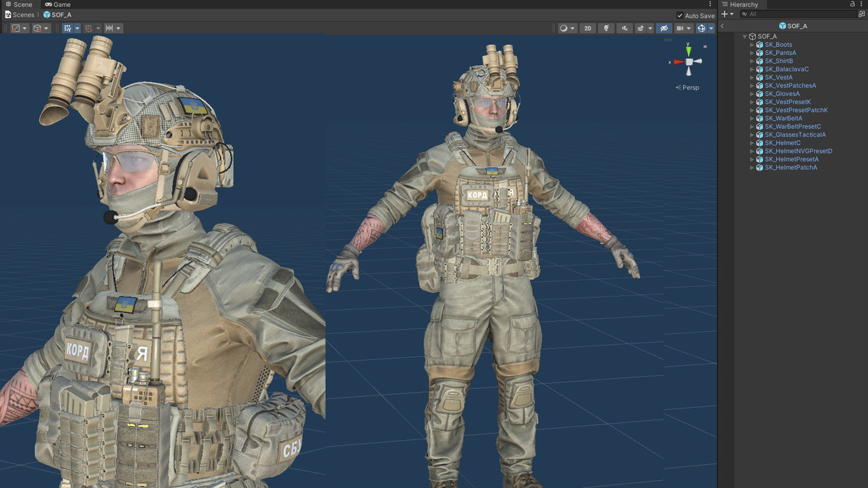Select SK_HelmetNVGPresetD in the hierarchy
This screenshot has height=488, width=868.
(x=799, y=151)
